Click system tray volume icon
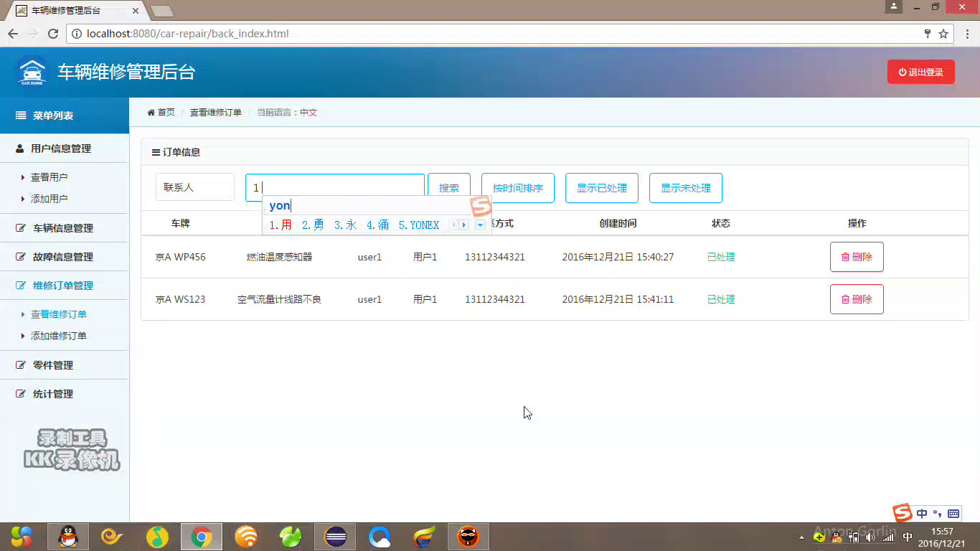This screenshot has width=980, height=551. point(871,536)
